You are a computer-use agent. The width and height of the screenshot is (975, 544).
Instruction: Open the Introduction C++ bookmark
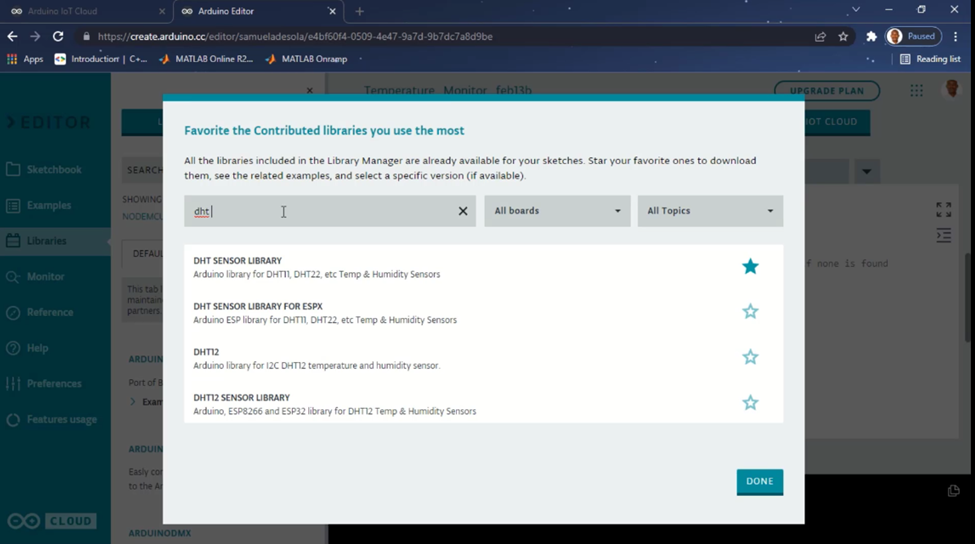point(101,59)
